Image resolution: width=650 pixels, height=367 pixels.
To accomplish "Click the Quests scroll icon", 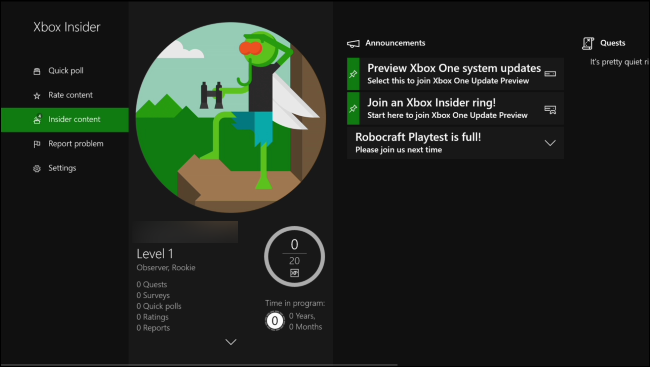I will (588, 43).
